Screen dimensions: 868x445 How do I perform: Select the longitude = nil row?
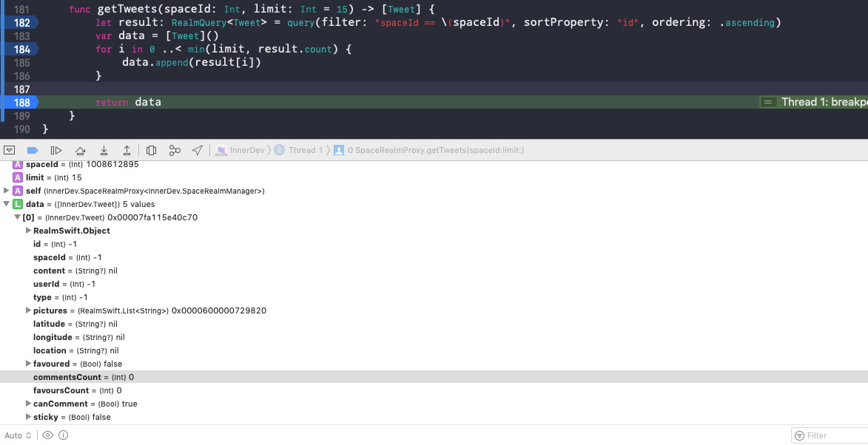tap(434, 336)
